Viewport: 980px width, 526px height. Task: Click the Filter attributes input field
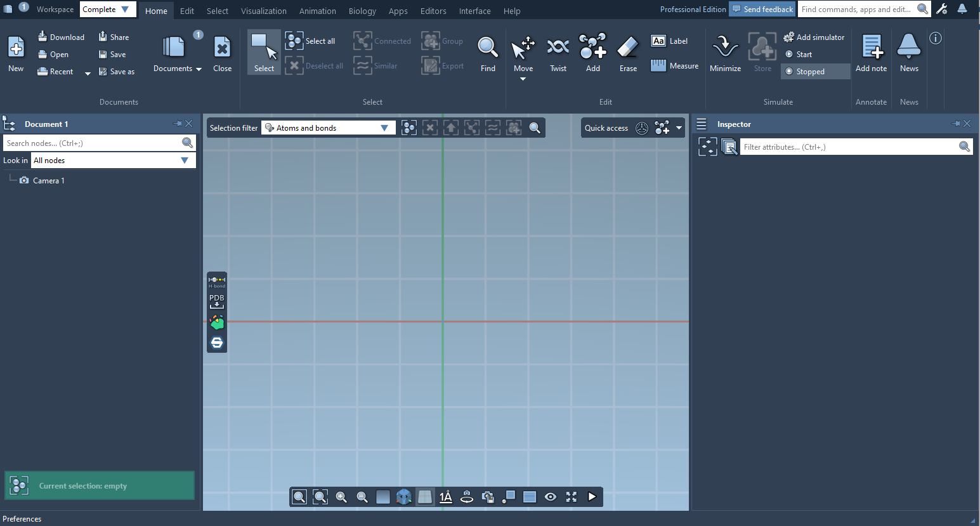point(849,147)
